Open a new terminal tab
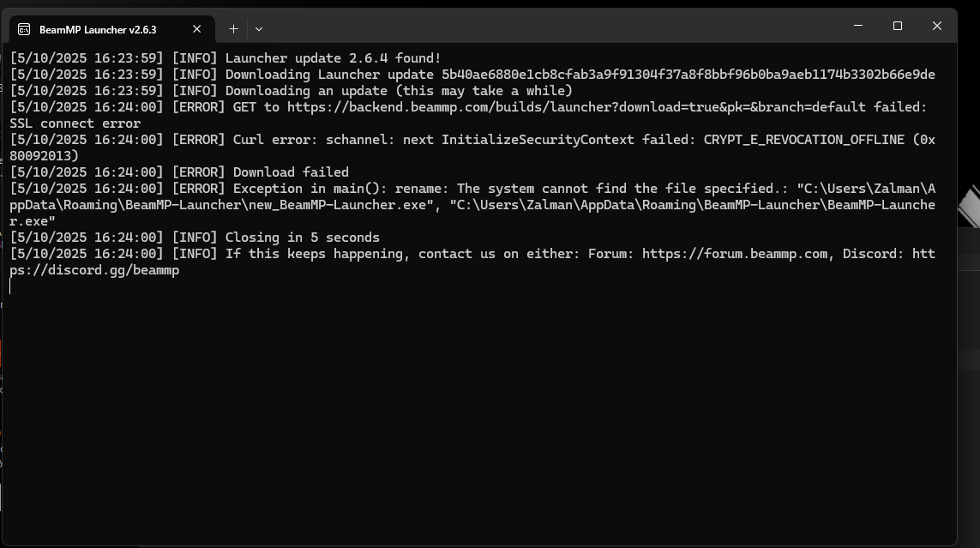This screenshot has width=980, height=548. [x=233, y=29]
